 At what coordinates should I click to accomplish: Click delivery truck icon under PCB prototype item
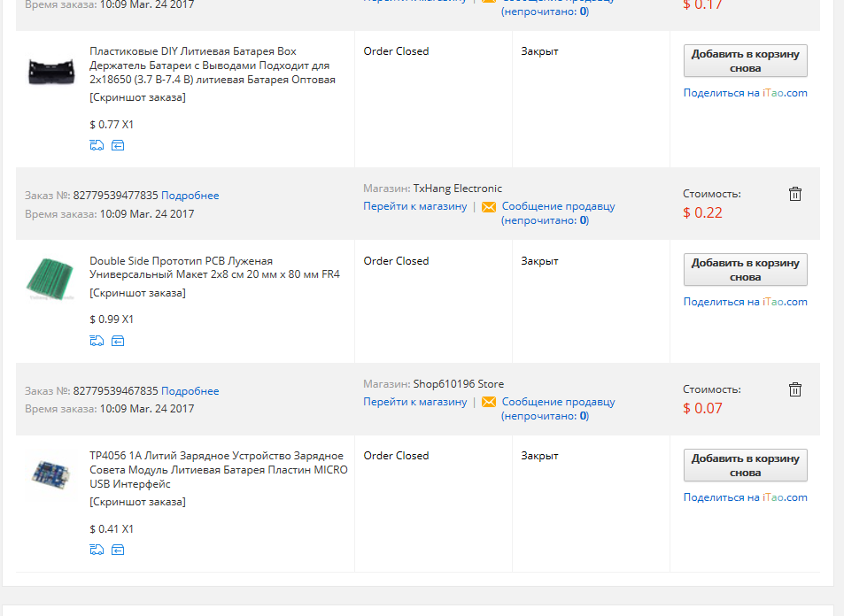click(97, 341)
